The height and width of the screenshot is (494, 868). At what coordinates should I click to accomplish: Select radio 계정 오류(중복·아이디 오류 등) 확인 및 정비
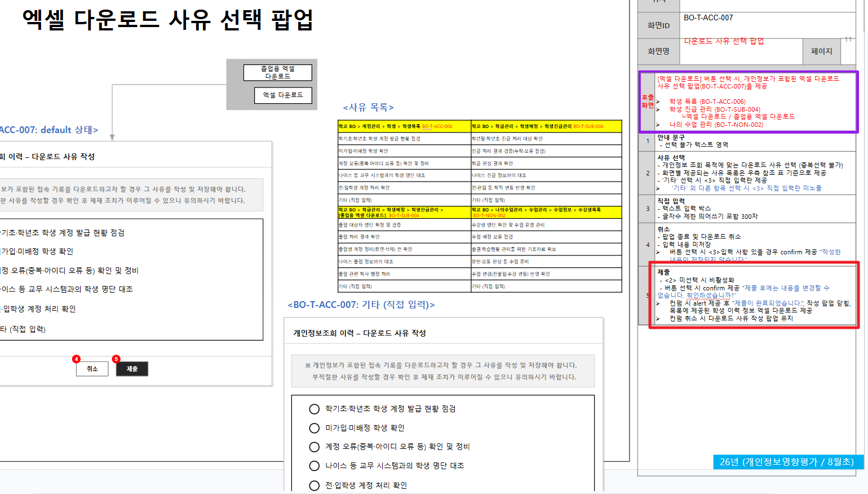click(x=315, y=447)
